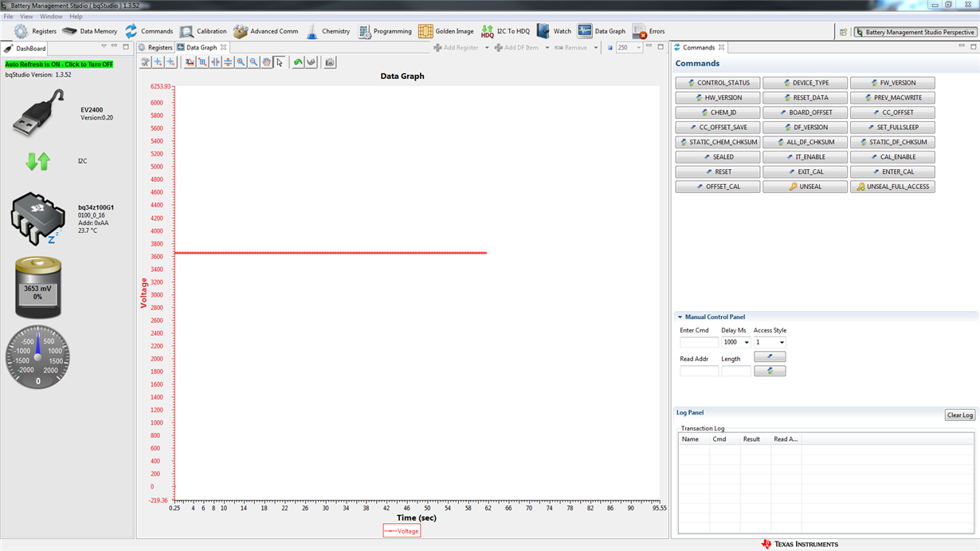This screenshot has width=980, height=551.
Task: Click the Clear Log button
Action: pos(959,415)
